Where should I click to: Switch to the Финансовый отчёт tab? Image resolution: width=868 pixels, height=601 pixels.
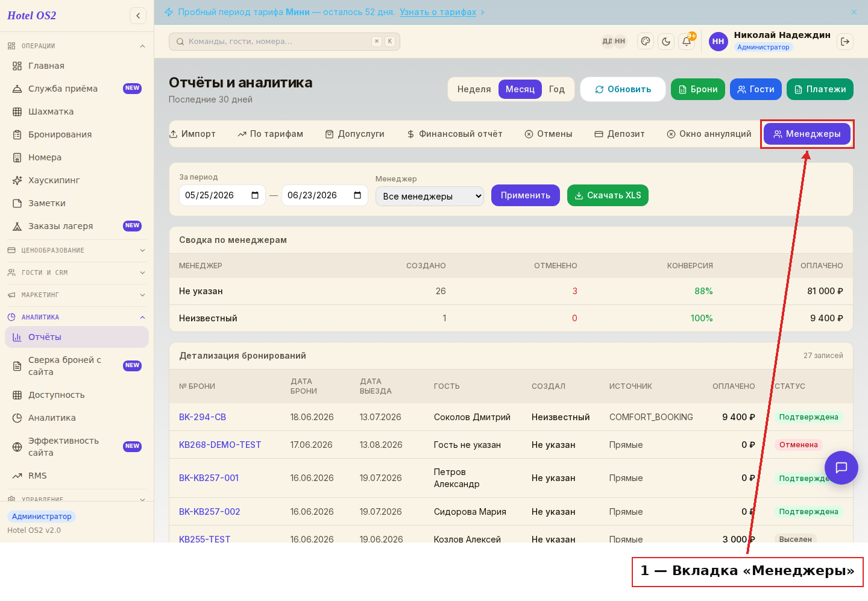(454, 134)
